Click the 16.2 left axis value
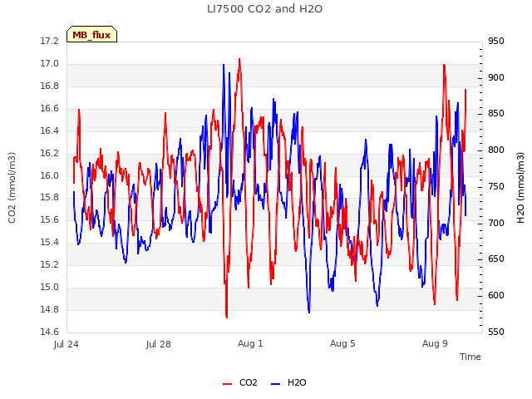Screen dimensions: 532x399 (x=50, y=153)
